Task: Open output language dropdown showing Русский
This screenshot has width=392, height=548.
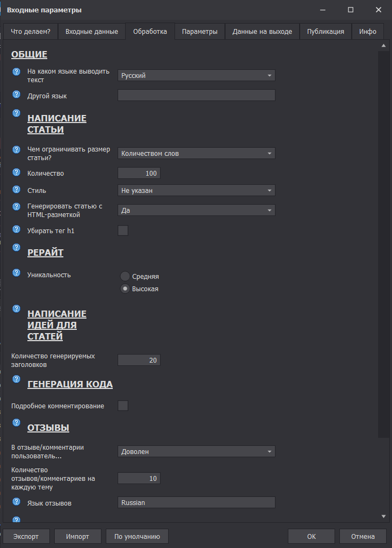Action: click(197, 76)
